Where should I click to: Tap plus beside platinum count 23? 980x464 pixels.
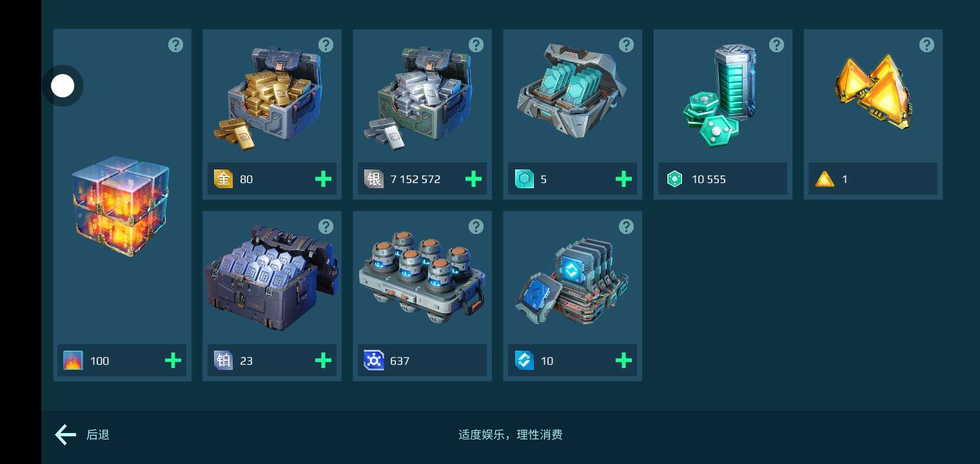[323, 361]
